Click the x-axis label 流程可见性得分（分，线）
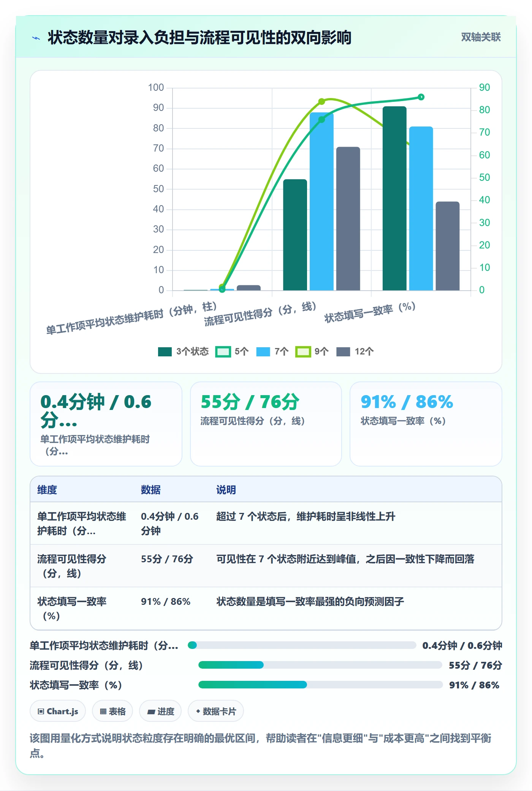The width and height of the screenshot is (532, 791). click(260, 314)
